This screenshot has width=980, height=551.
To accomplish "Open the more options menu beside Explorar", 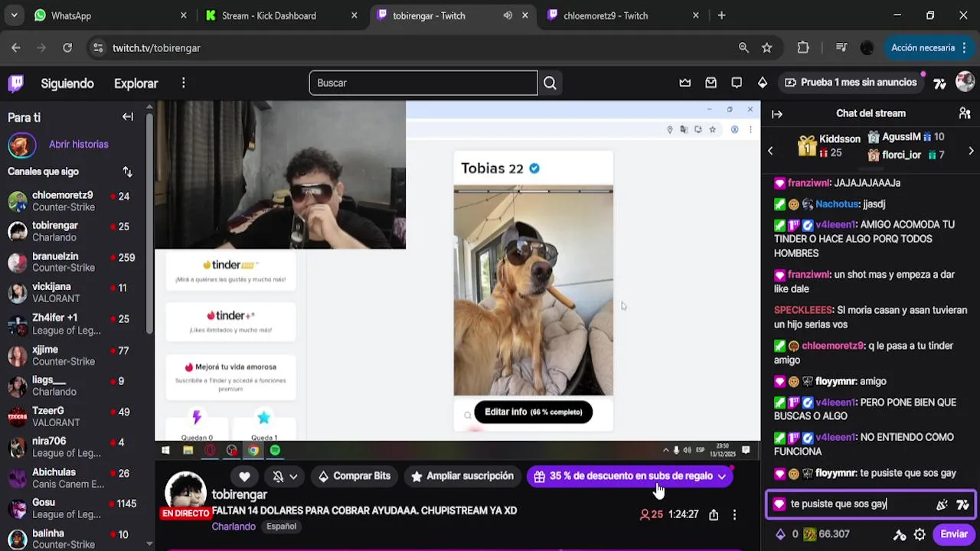I will tap(183, 83).
